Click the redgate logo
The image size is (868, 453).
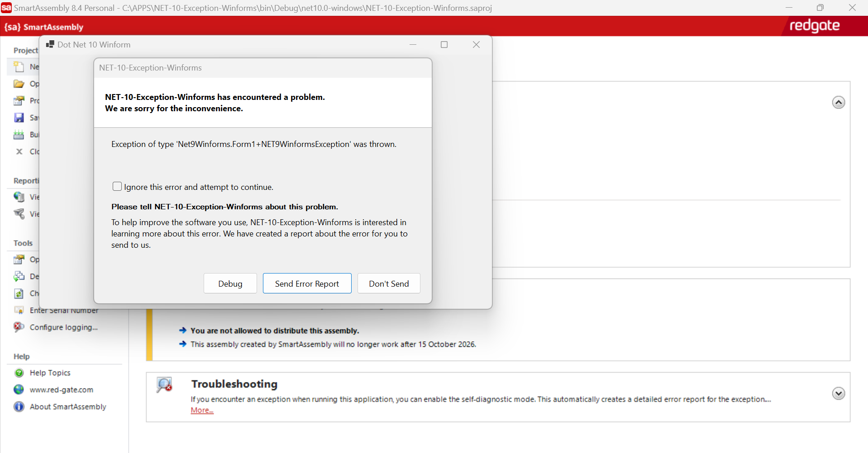(x=815, y=26)
